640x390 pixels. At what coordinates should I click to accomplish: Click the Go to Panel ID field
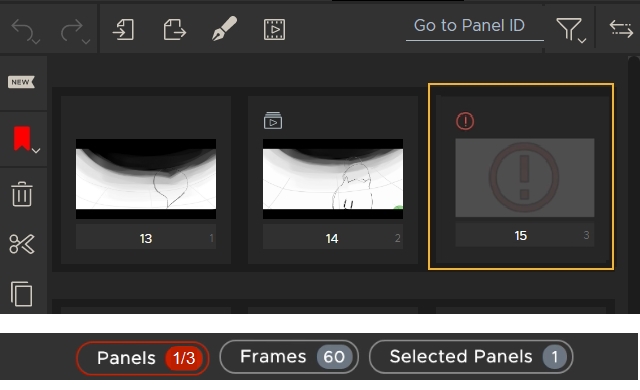coord(474,27)
